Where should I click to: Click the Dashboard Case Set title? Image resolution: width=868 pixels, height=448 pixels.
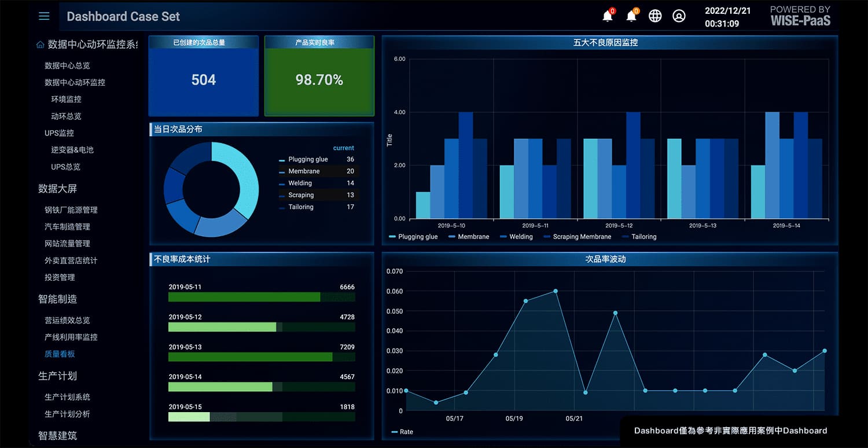(123, 16)
